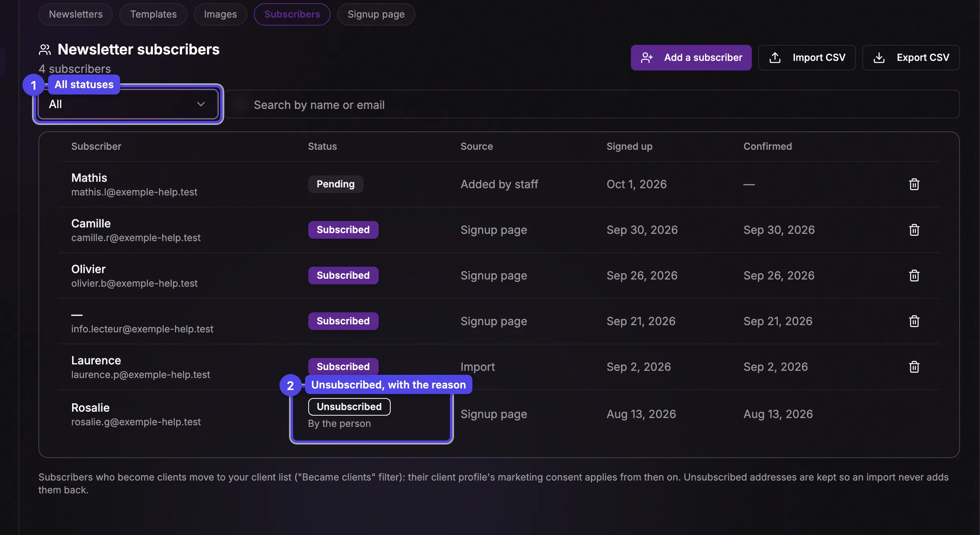The width and height of the screenshot is (980, 535).
Task: Click the Pending status badge for Mathis
Action: 335,184
